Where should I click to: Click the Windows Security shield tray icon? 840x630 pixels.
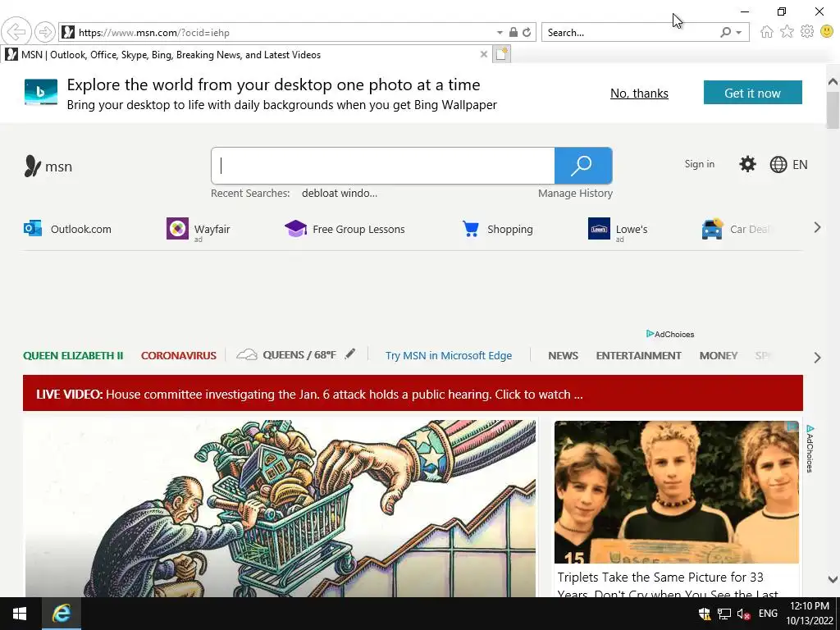click(x=705, y=614)
